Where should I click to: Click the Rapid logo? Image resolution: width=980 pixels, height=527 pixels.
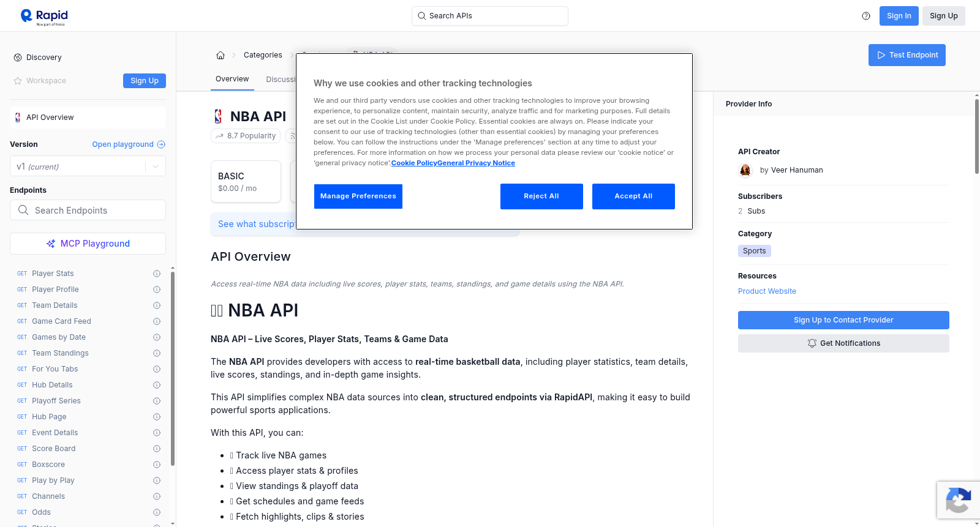tap(44, 17)
